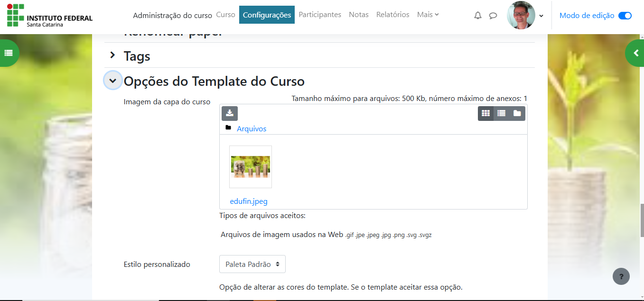Toggle the Modo de edição switch
The image size is (644, 301).
(x=625, y=16)
